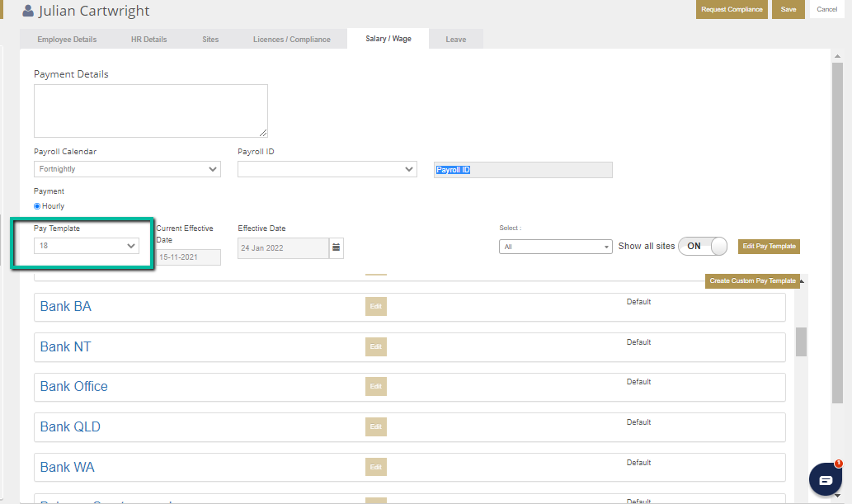Click the user profile icon beside Julian Cartwright

[x=28, y=11]
